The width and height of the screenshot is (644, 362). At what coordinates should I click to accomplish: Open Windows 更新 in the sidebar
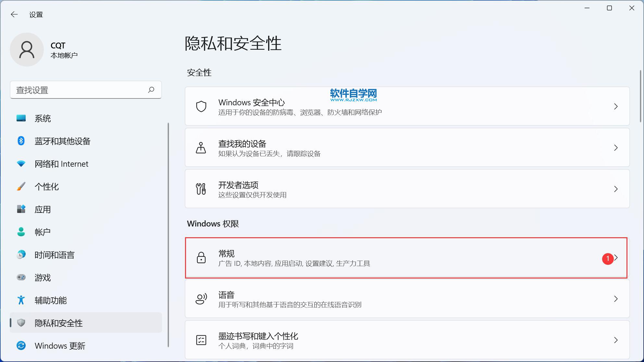tap(60, 346)
